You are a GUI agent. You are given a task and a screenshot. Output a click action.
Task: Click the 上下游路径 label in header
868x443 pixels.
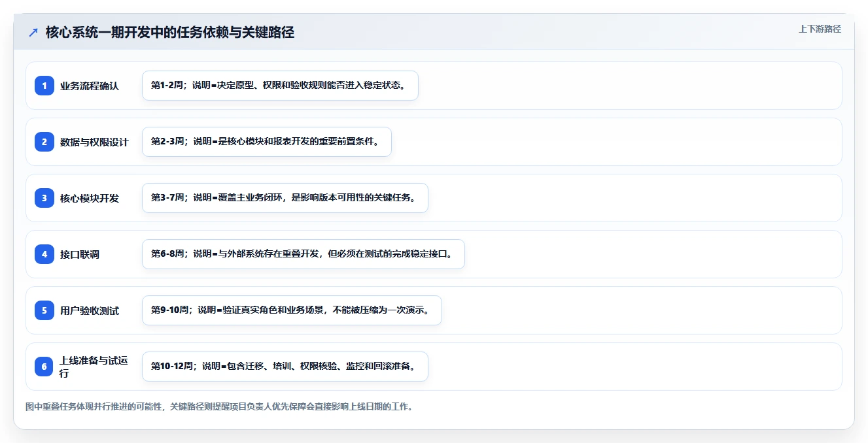coord(820,29)
